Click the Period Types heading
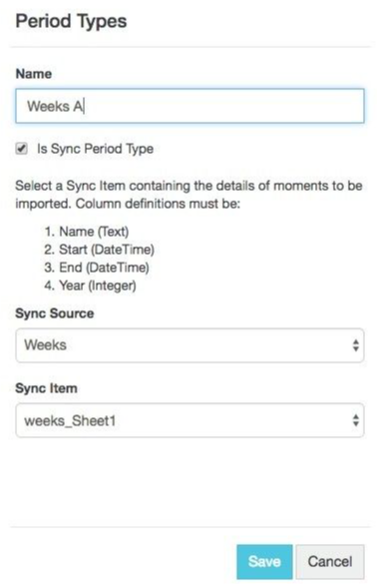Screen dimensions: 377x588 point(71,21)
